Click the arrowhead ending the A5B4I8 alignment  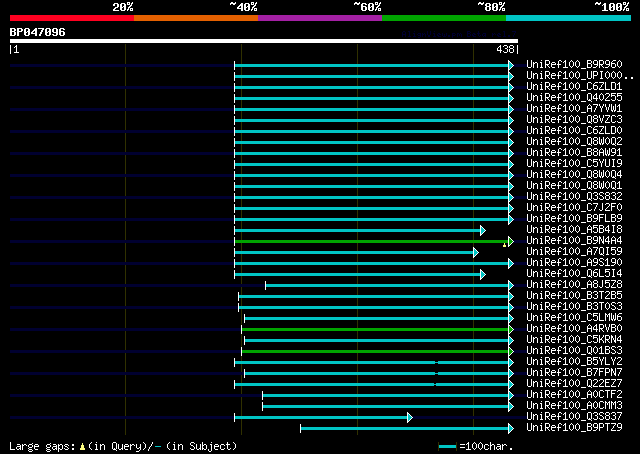[483, 231]
